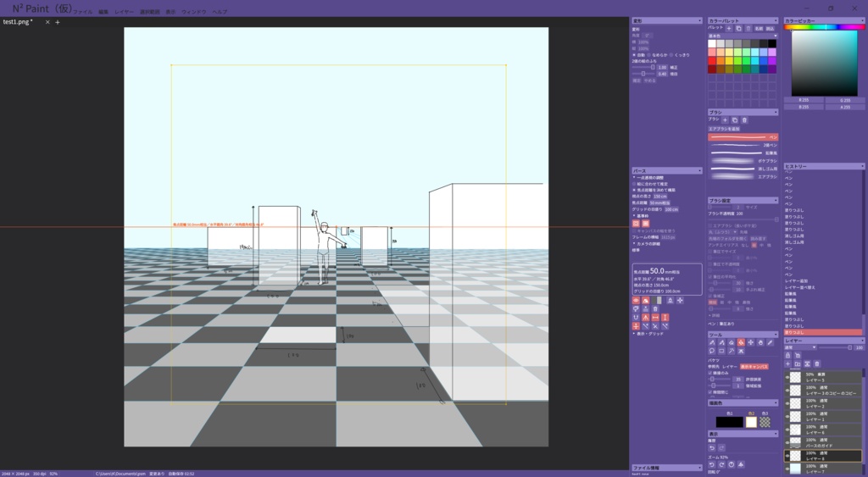Screen dimensions: 868x477
Task: Open new document tab with plus
Action: pos(58,22)
